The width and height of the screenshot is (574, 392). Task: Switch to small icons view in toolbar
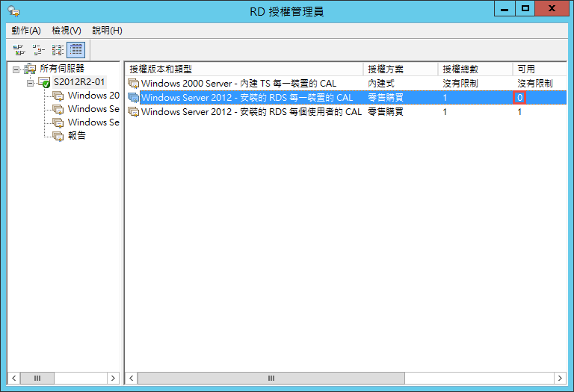[38, 50]
